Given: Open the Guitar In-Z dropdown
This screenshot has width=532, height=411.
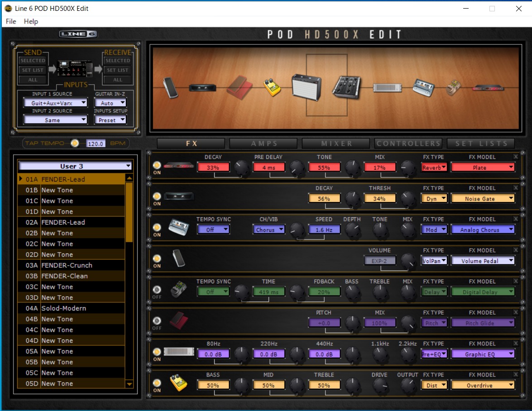Looking at the screenshot, I should pos(110,103).
